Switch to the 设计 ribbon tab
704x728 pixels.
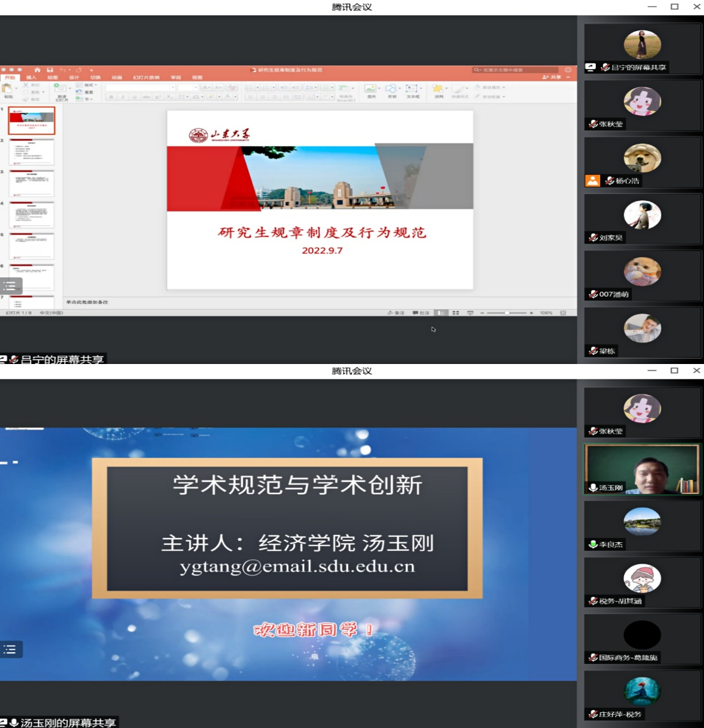point(74,78)
